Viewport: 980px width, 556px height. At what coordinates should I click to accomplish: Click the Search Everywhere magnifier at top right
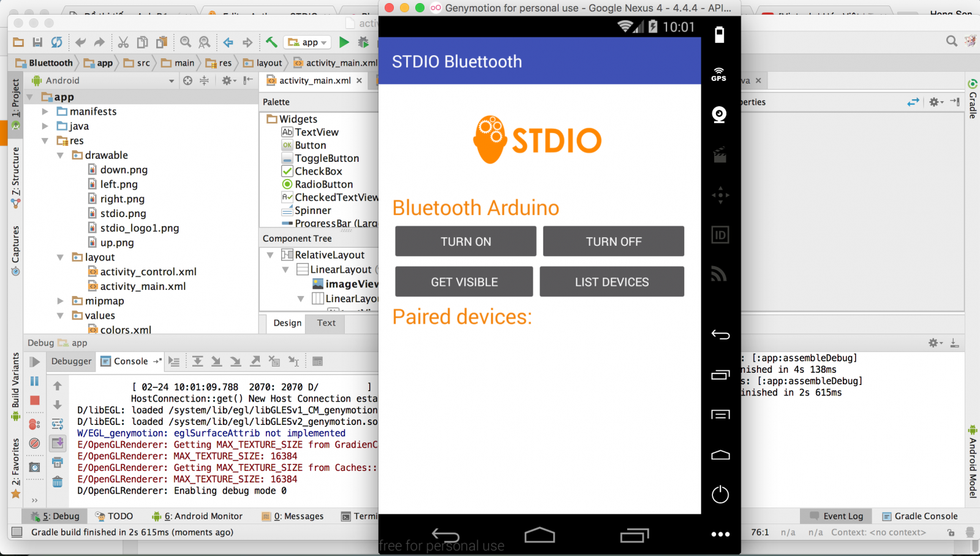(951, 41)
